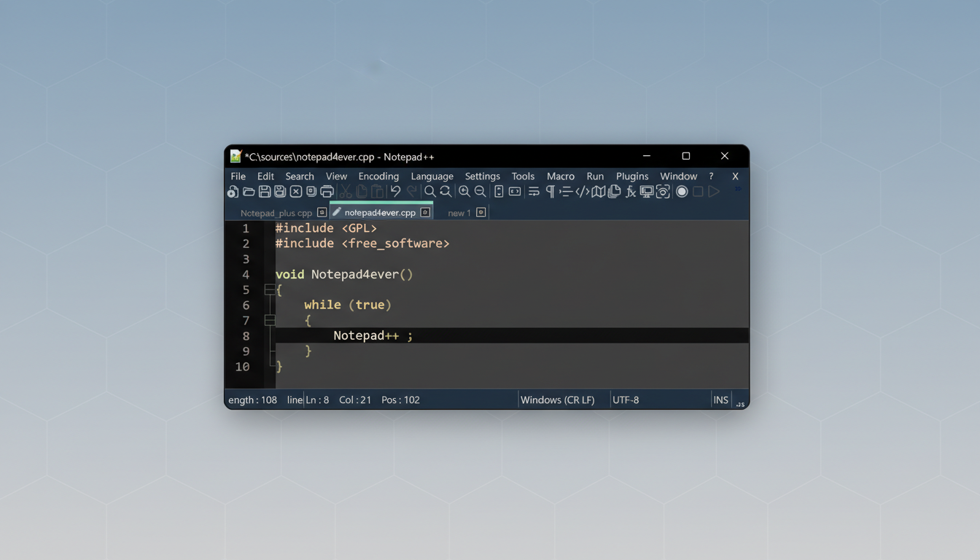Collapse the while loop at line 7
980x560 pixels.
click(x=269, y=319)
